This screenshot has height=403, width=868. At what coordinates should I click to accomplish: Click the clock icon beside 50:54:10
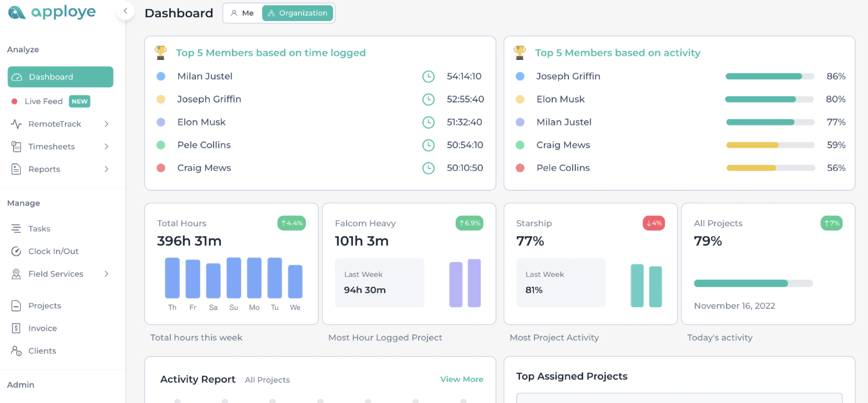(x=428, y=145)
